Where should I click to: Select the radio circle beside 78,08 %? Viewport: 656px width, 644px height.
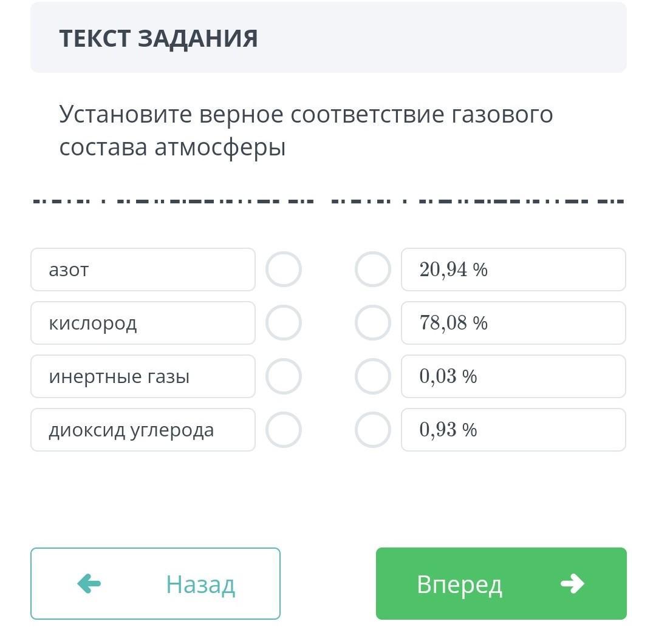tap(373, 323)
